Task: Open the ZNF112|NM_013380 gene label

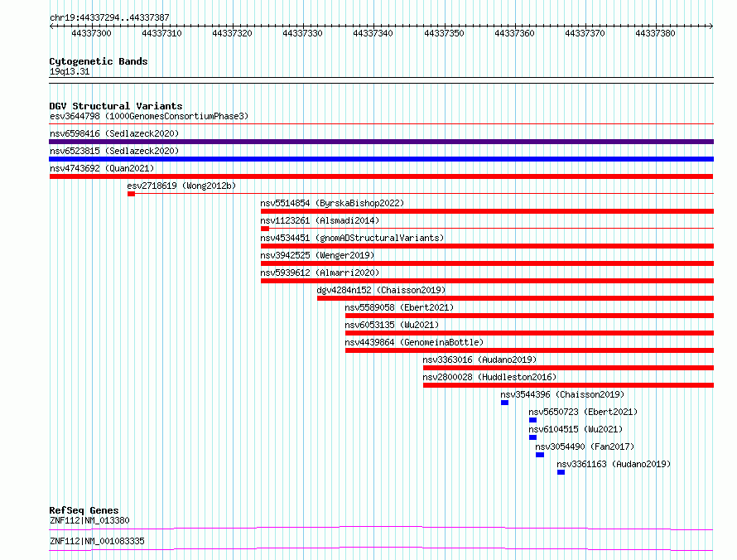Action: point(89,520)
